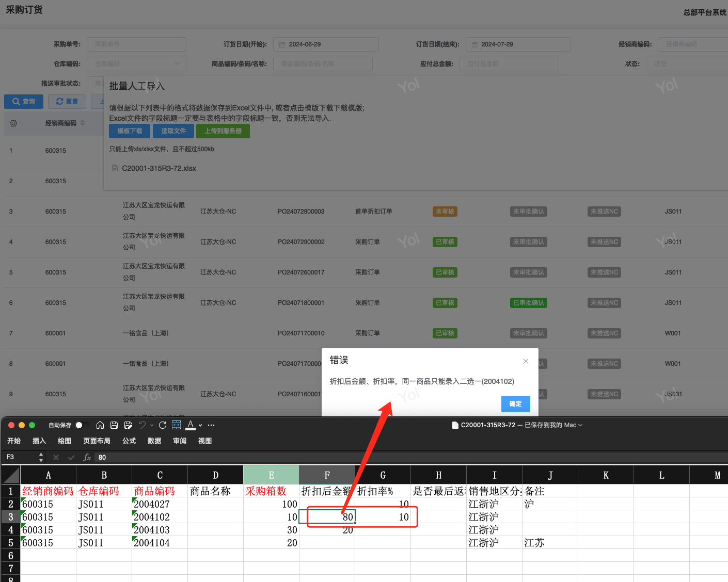Screen dimensions: 728x582
Task: Open the 仓库编码 dropdown
Action: [x=136, y=64]
